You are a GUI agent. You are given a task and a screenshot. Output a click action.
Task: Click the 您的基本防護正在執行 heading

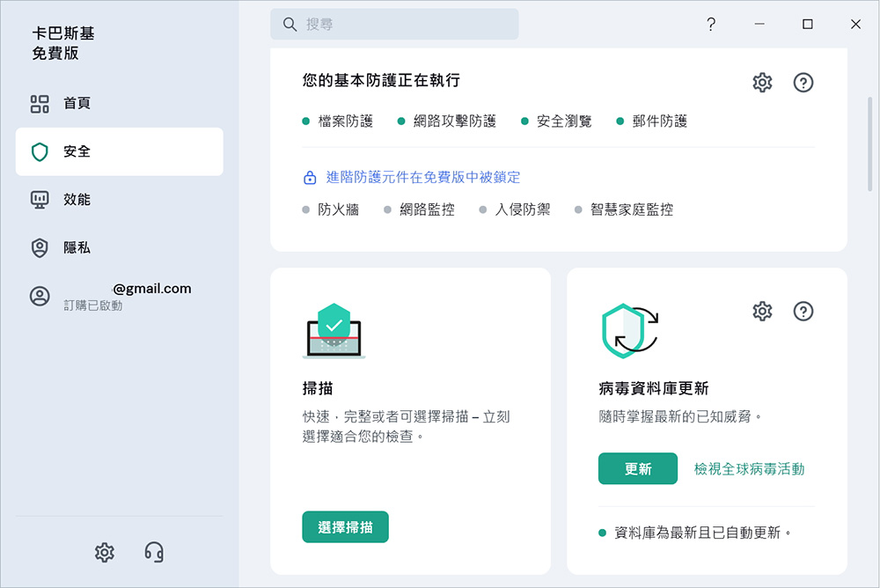click(382, 80)
